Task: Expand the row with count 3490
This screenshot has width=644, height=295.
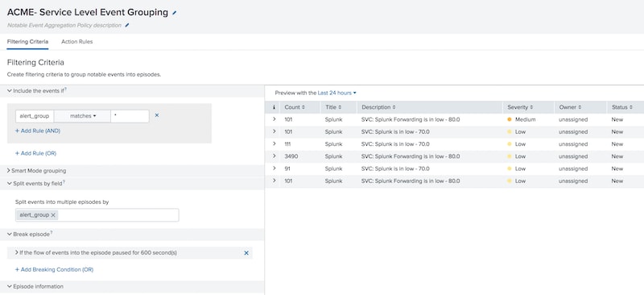Action: pos(274,156)
